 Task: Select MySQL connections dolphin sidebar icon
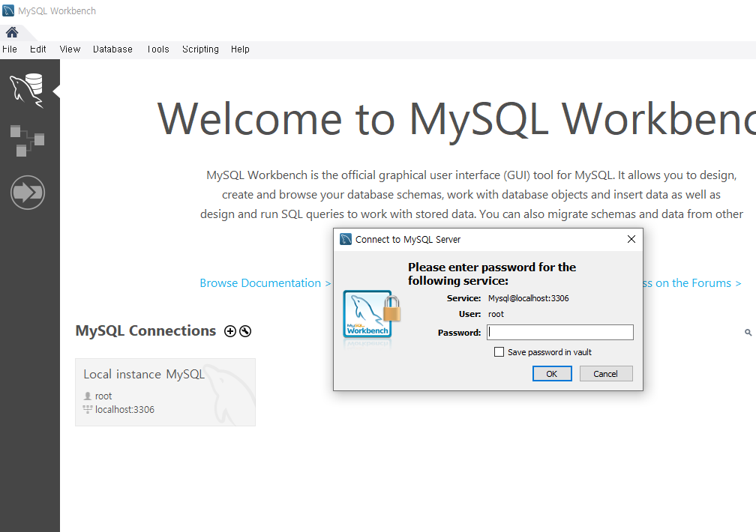click(27, 90)
